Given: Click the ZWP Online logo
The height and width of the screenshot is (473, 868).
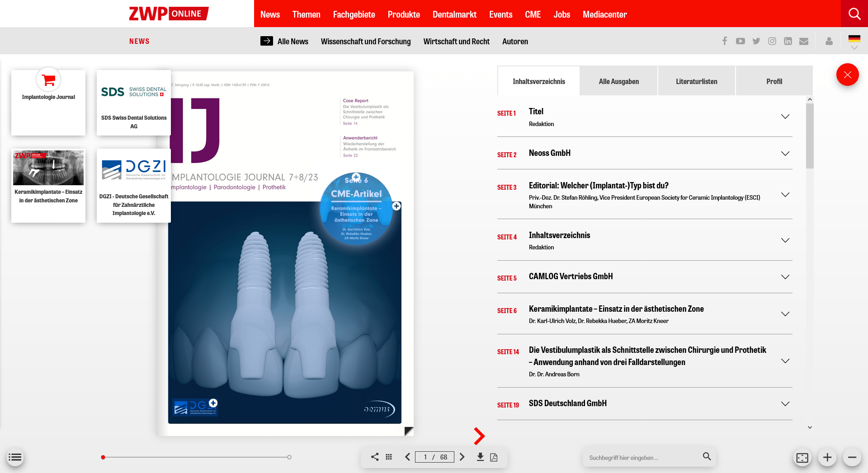Looking at the screenshot, I should pyautogui.click(x=169, y=14).
